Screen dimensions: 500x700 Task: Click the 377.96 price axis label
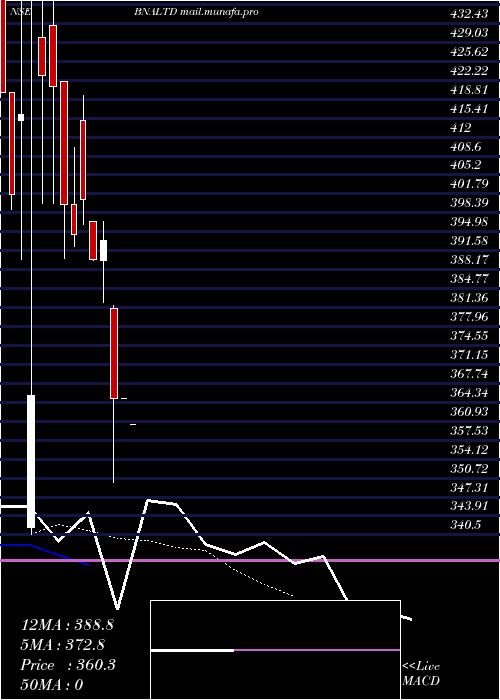(x=469, y=317)
